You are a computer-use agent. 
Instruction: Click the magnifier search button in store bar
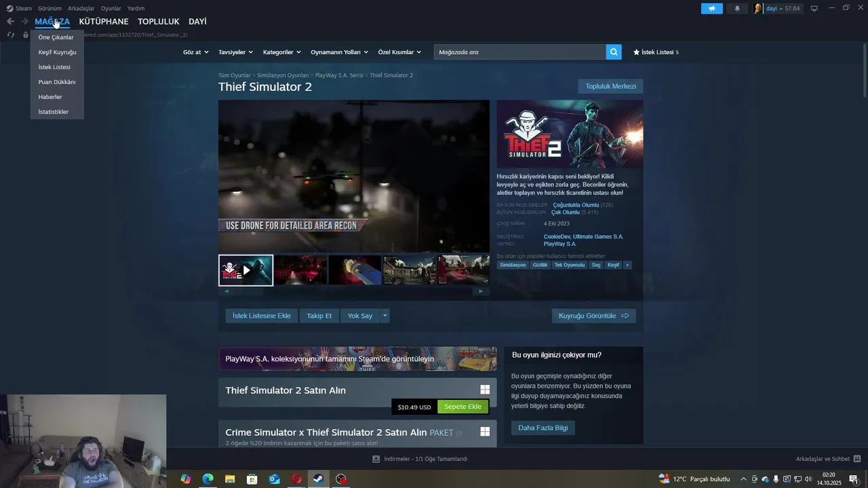click(614, 52)
